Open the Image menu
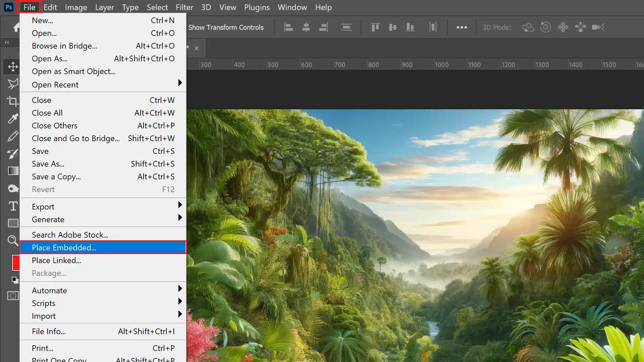Image resolution: width=644 pixels, height=362 pixels. point(76,7)
